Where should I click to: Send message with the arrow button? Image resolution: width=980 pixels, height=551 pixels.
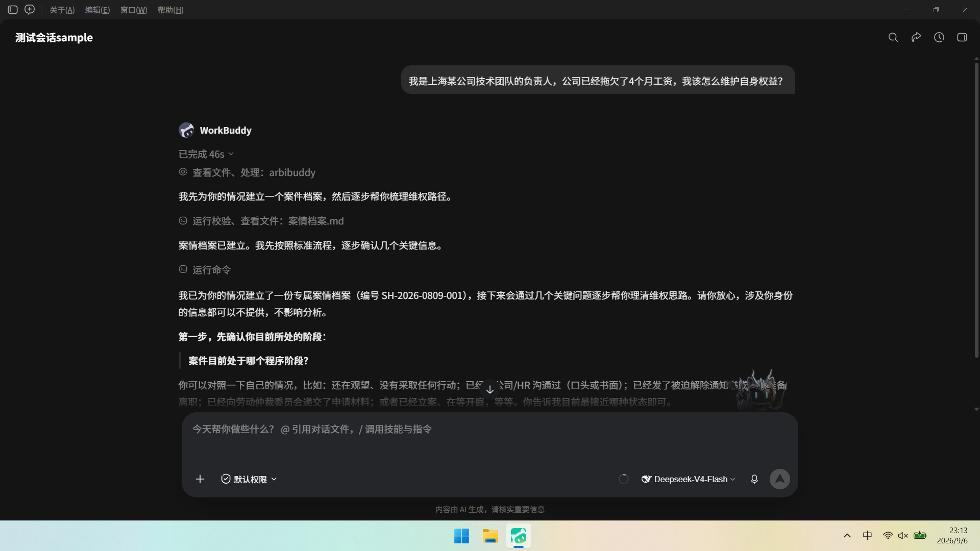click(779, 479)
